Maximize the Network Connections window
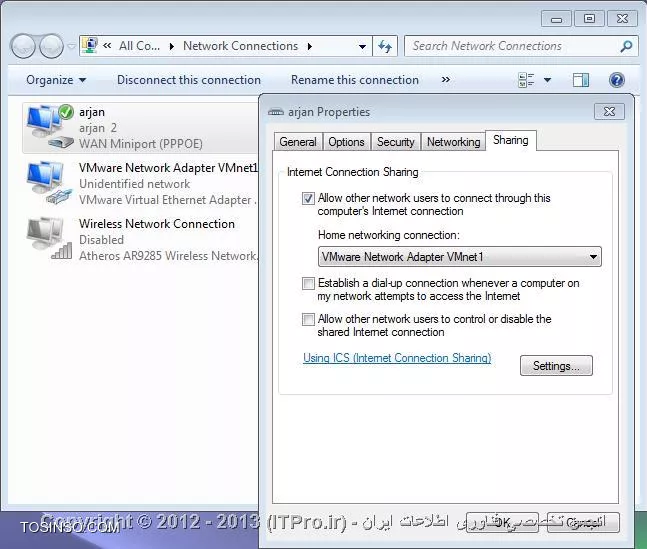 coord(589,19)
